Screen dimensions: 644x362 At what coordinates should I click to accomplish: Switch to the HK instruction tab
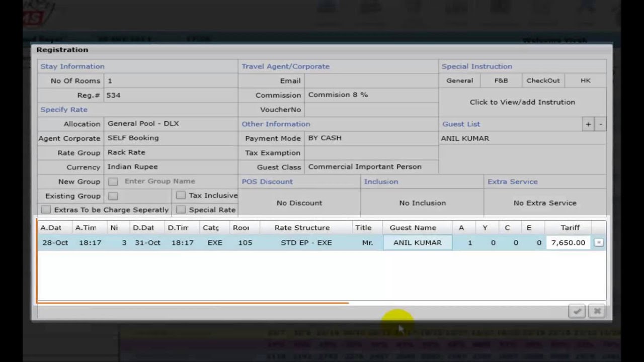(585, 80)
